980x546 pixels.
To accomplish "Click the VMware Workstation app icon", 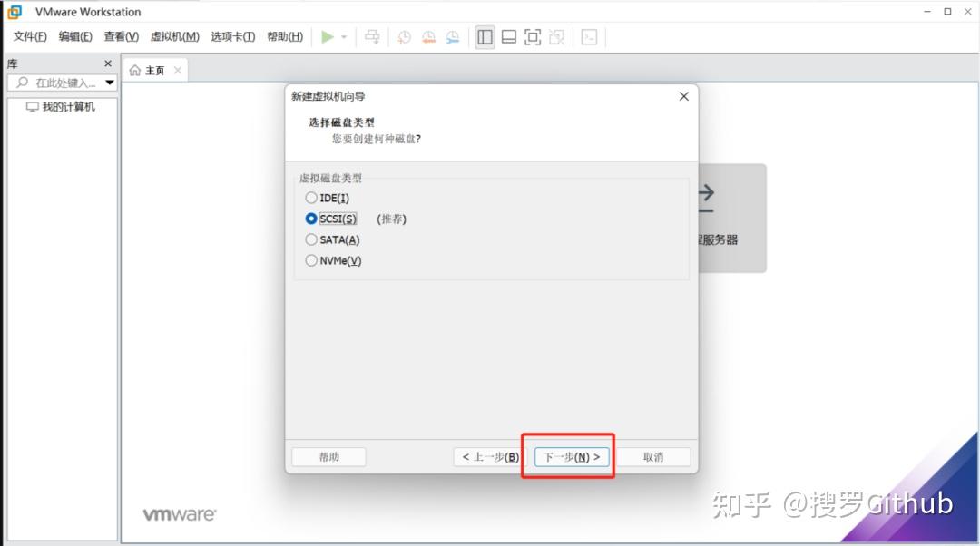I will tap(15, 11).
